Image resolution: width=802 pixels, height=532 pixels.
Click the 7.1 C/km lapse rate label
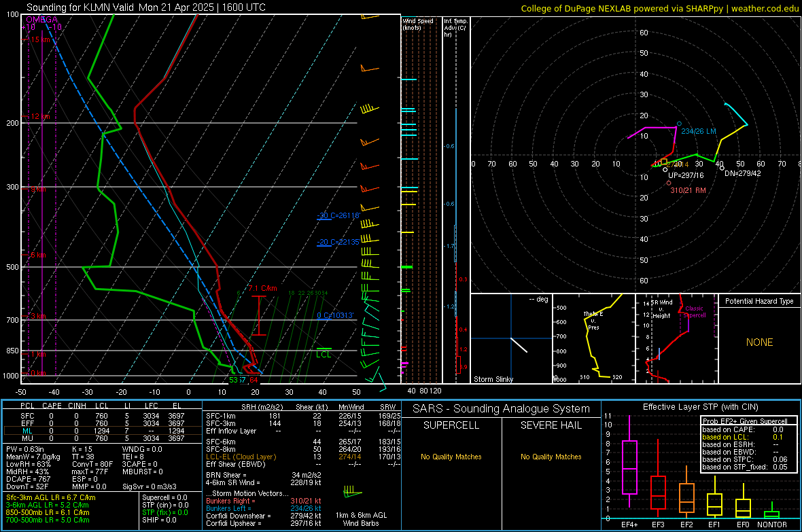263,289
